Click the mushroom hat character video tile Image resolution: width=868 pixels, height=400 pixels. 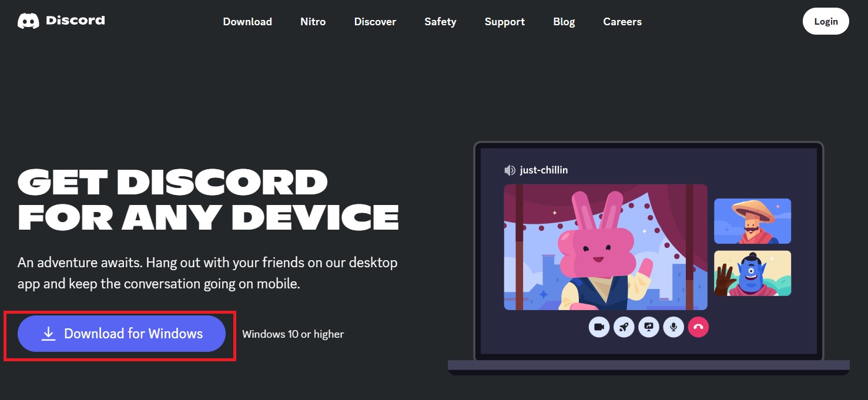[x=752, y=221]
